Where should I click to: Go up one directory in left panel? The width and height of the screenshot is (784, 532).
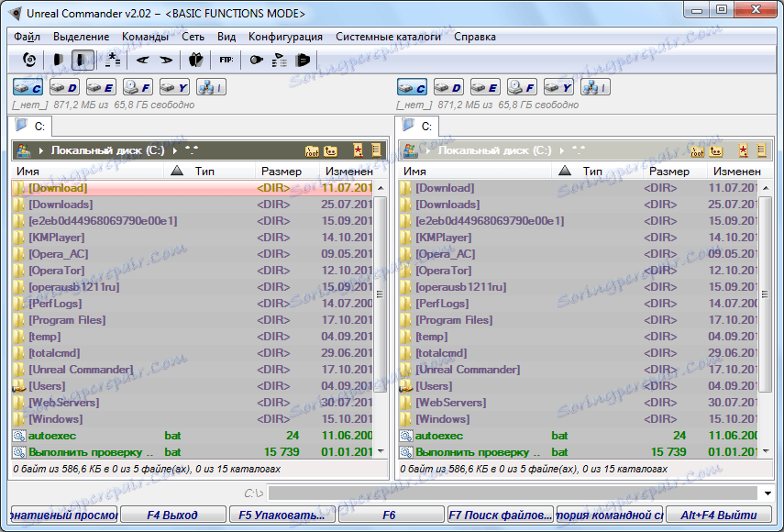[330, 150]
